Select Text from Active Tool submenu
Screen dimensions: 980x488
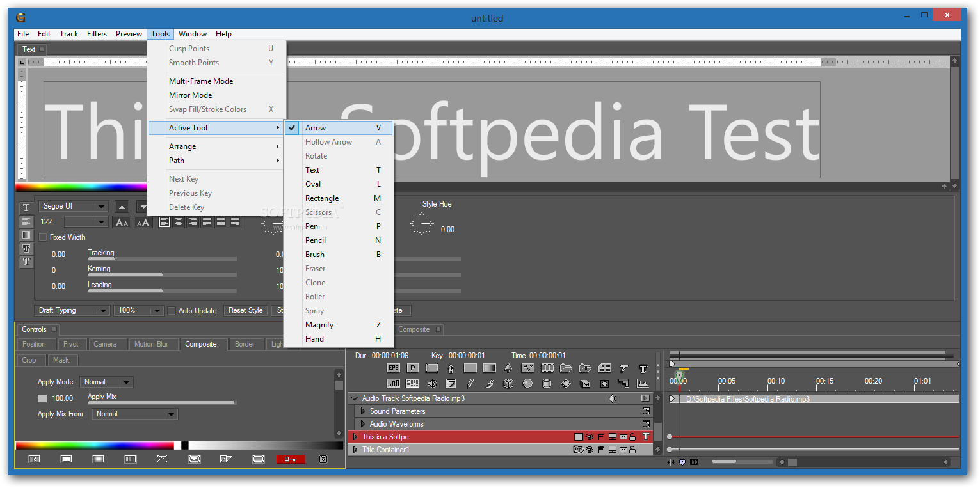(x=338, y=170)
